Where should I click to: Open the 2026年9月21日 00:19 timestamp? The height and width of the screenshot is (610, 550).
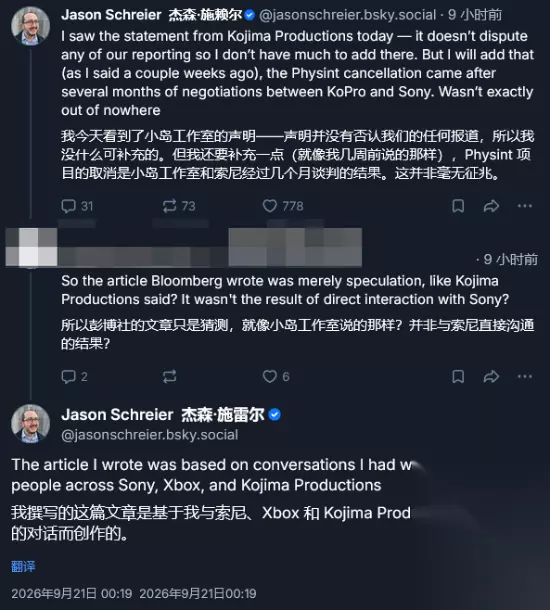72,594
